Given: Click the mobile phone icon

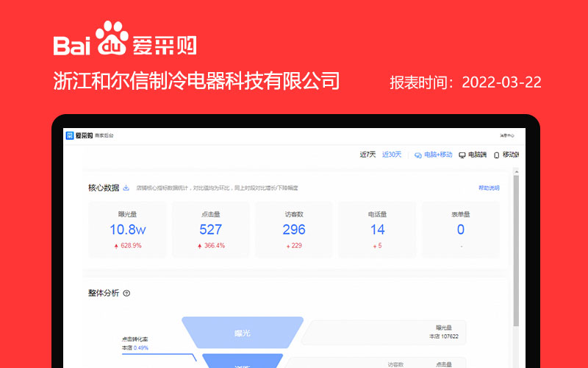Looking at the screenshot, I should click(x=497, y=155).
